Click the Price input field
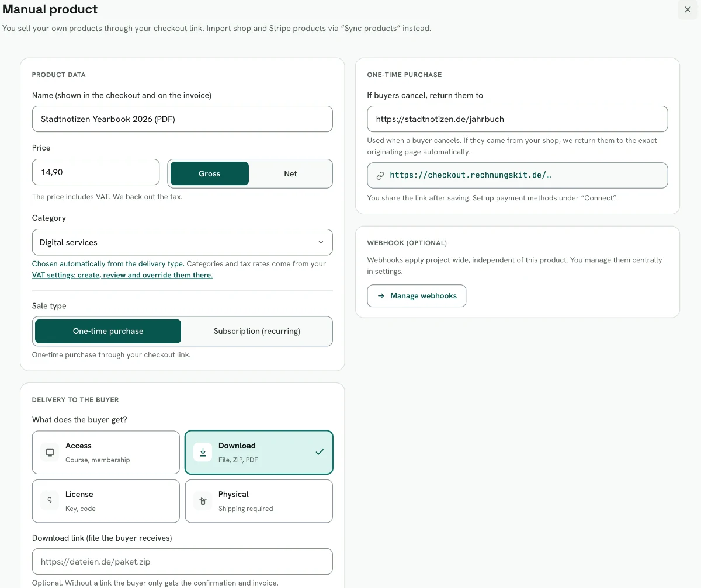 pyautogui.click(x=96, y=172)
